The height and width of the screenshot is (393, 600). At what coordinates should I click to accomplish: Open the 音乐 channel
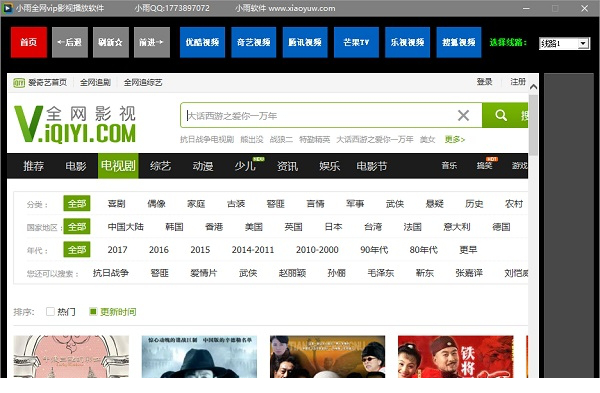point(449,166)
